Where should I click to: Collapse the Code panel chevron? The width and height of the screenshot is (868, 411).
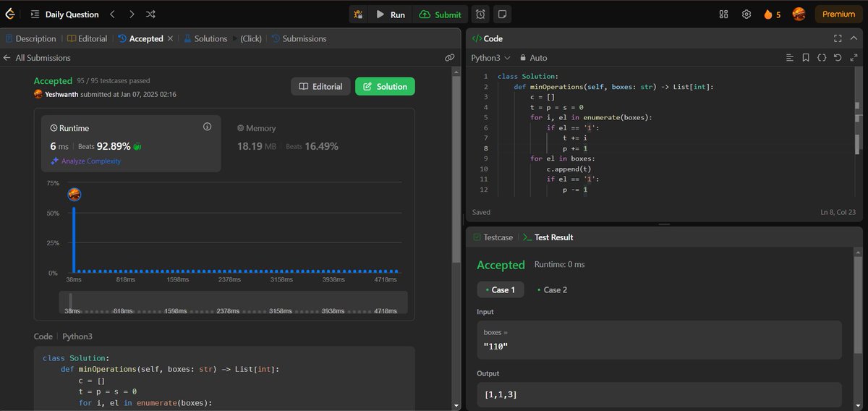click(x=854, y=38)
